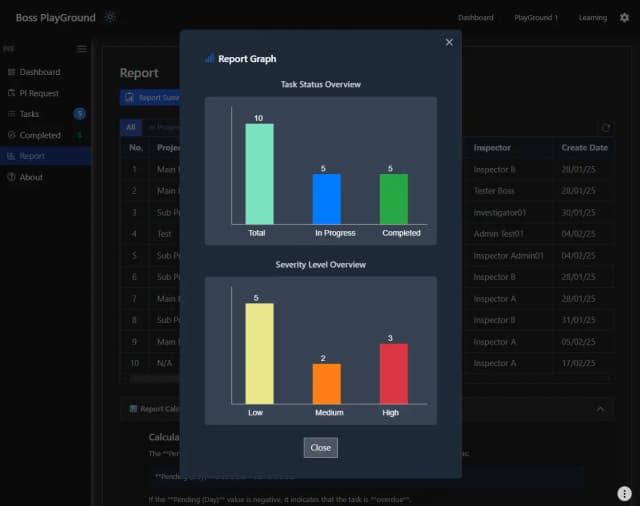Screen dimensions: 640x506
Task: Open three-dot menu at bottom right
Action: tap(624, 493)
